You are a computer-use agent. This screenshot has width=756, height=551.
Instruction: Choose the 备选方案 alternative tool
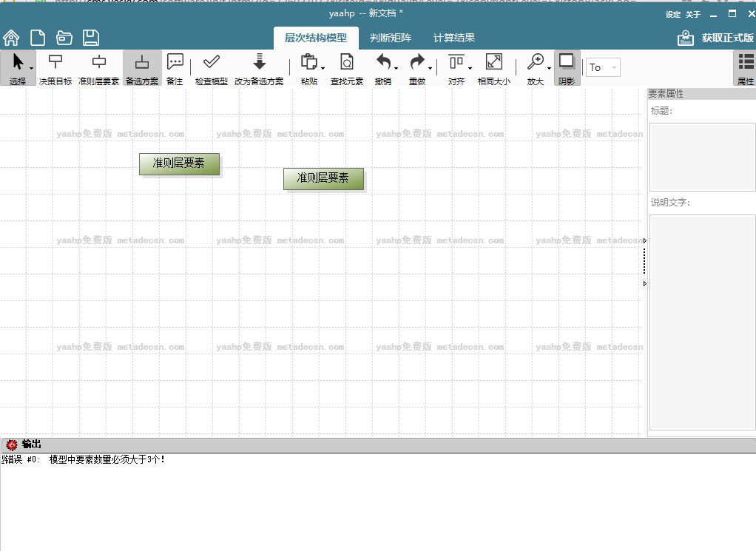coord(142,68)
